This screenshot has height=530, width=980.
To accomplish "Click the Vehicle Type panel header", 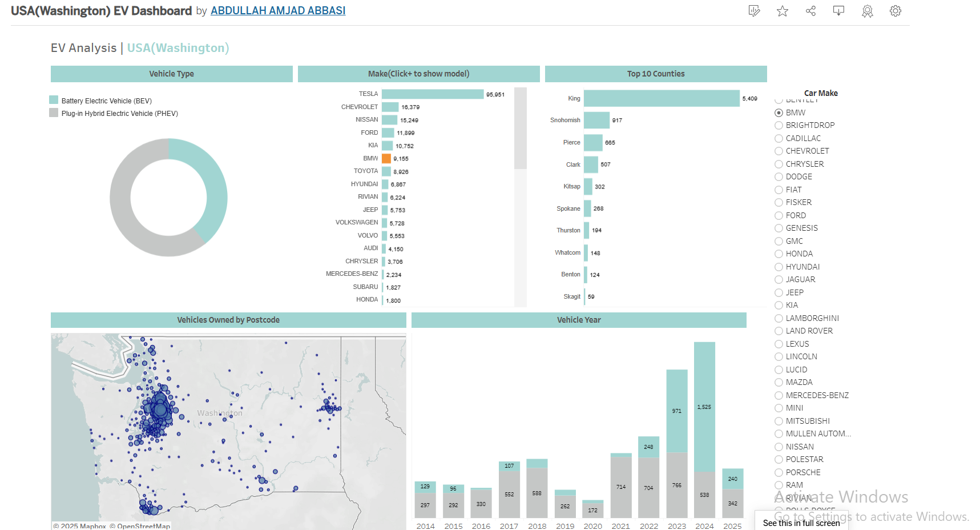I will [x=171, y=74].
